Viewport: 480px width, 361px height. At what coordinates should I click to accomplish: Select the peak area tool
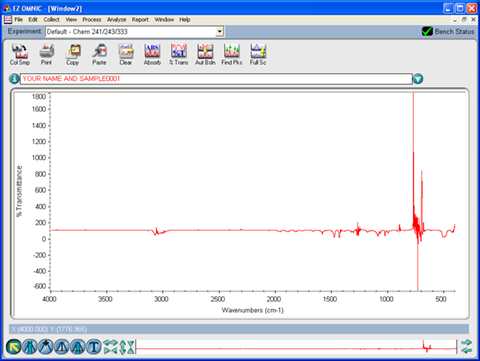78,347
